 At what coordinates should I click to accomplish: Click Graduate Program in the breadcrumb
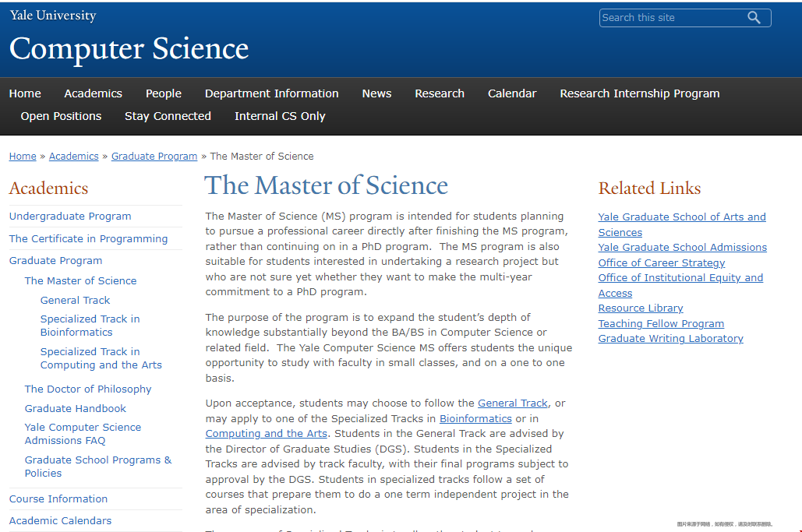click(154, 157)
